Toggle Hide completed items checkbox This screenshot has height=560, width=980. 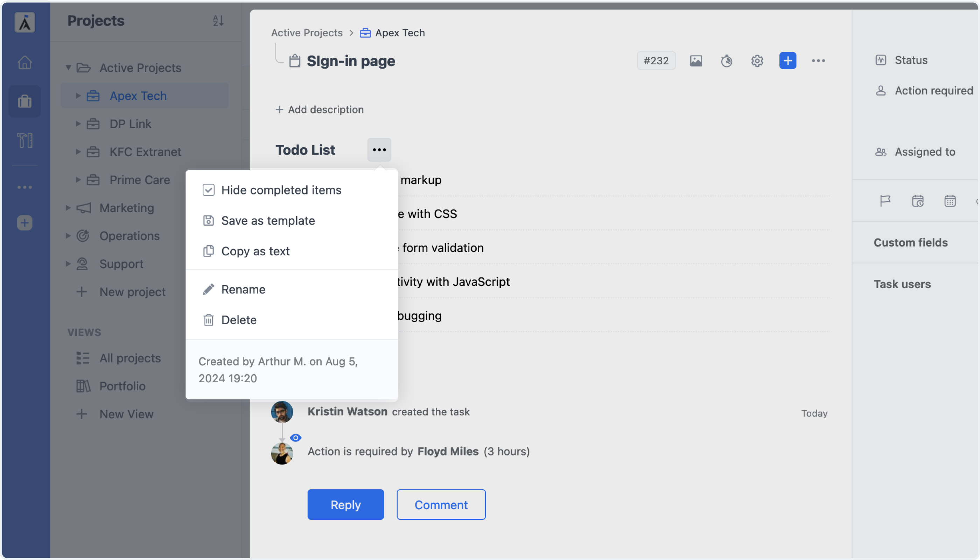[x=208, y=190]
